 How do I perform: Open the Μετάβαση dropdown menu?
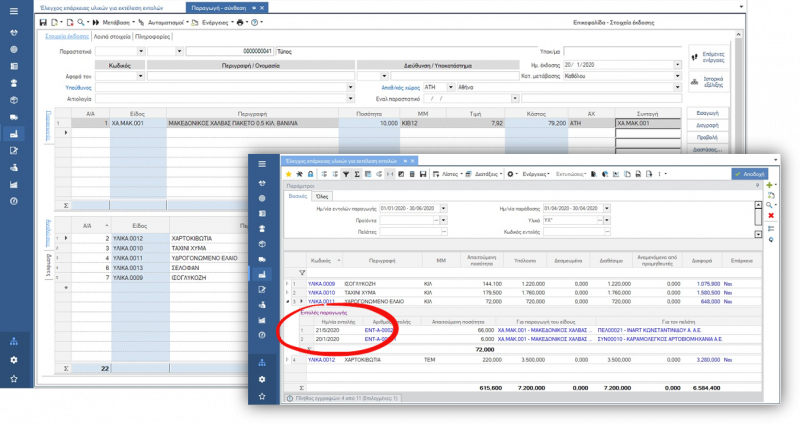[x=118, y=22]
